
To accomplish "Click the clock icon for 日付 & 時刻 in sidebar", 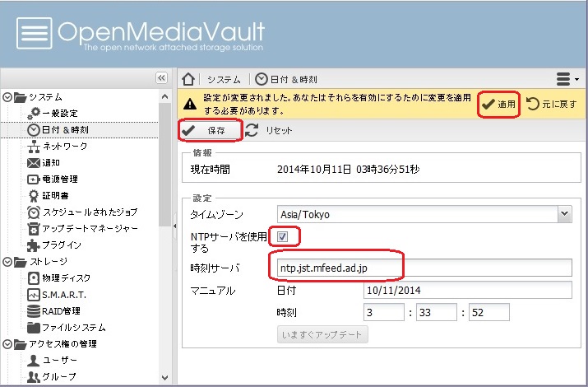I will tap(34, 130).
